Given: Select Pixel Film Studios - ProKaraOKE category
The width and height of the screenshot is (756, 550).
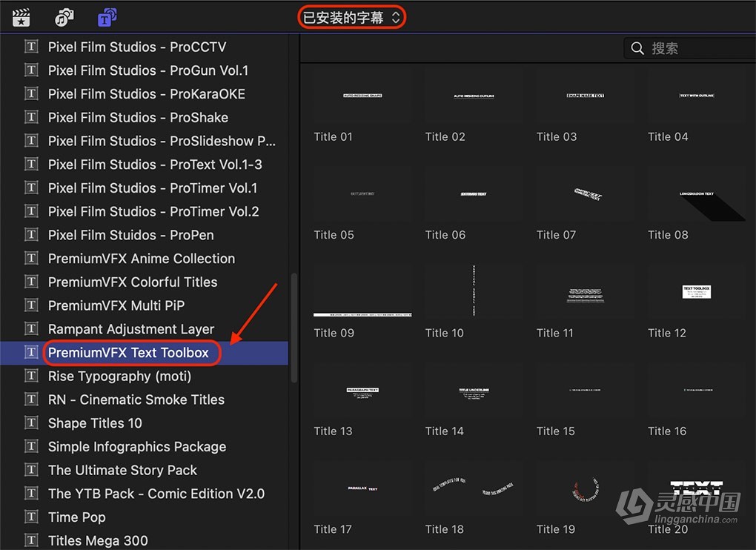Looking at the screenshot, I should coord(145,94).
